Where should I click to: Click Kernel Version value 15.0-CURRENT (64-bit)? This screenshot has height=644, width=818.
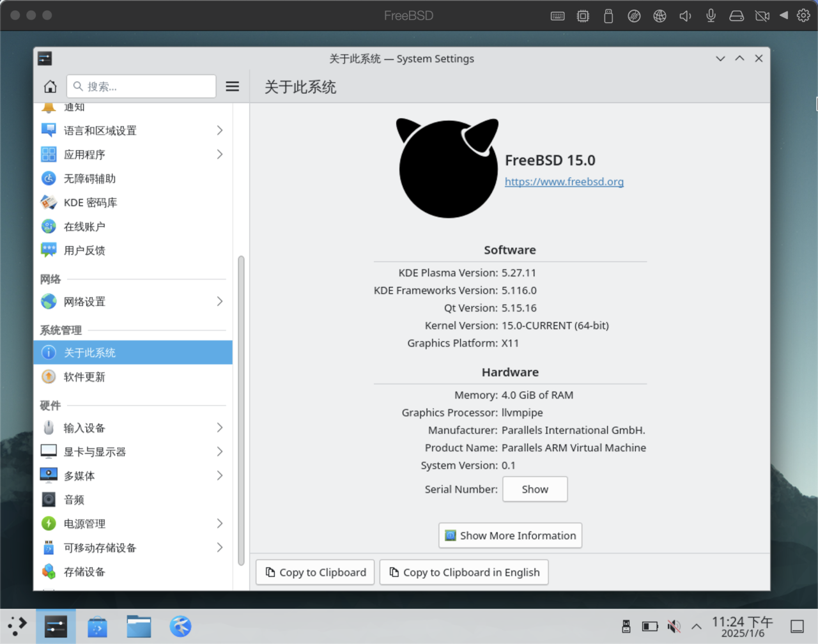[555, 325]
